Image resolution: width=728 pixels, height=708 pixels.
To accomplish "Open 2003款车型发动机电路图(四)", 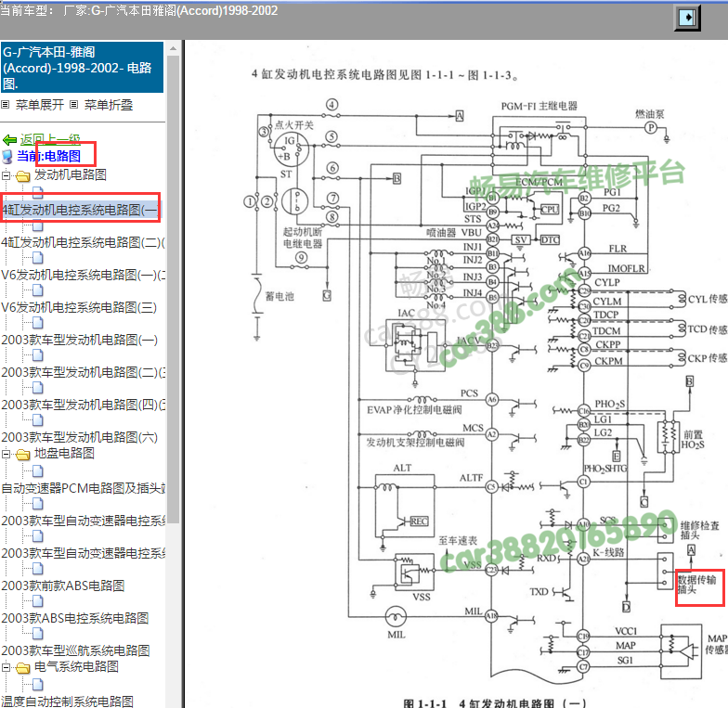I will pyautogui.click(x=83, y=405).
